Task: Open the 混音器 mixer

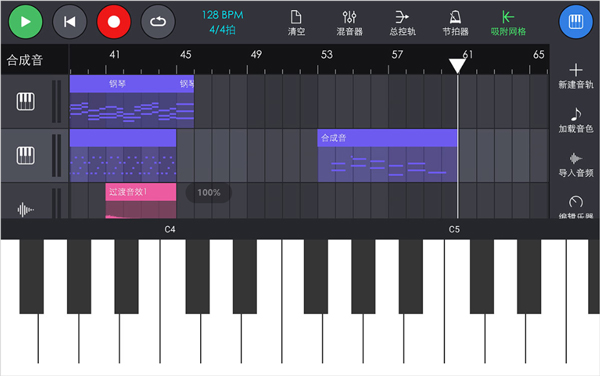Action: (349, 23)
